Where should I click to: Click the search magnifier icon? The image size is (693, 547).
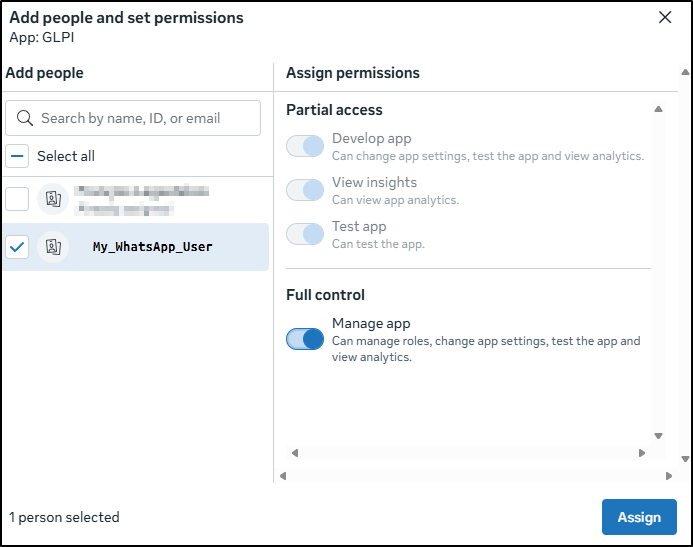pos(25,118)
